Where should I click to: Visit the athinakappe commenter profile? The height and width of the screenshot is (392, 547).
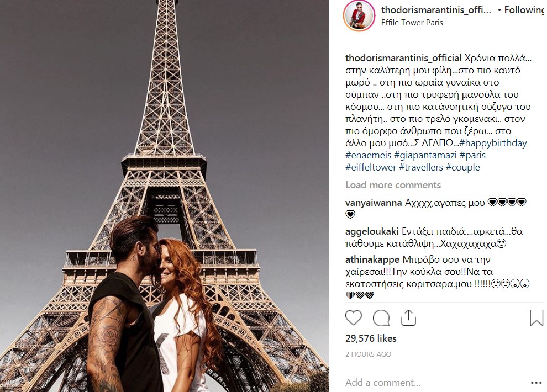coord(372,259)
